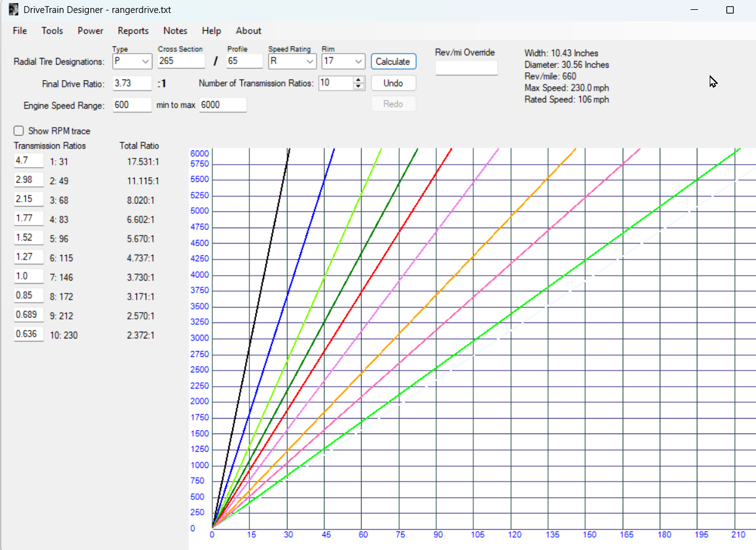The height and width of the screenshot is (550, 756).
Task: Click the Rev/mi Override input field
Action: click(x=466, y=68)
